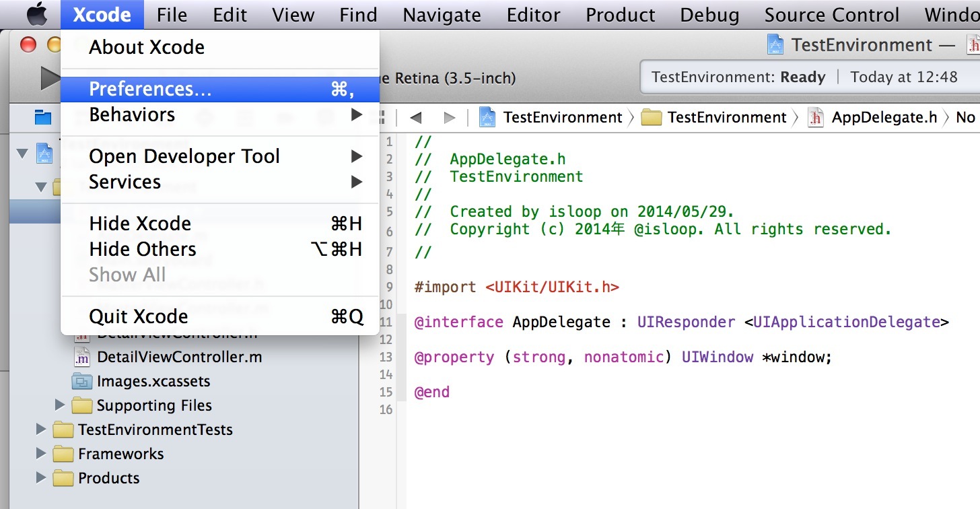This screenshot has height=509, width=980.
Task: Open the Editor menu
Action: (x=534, y=15)
